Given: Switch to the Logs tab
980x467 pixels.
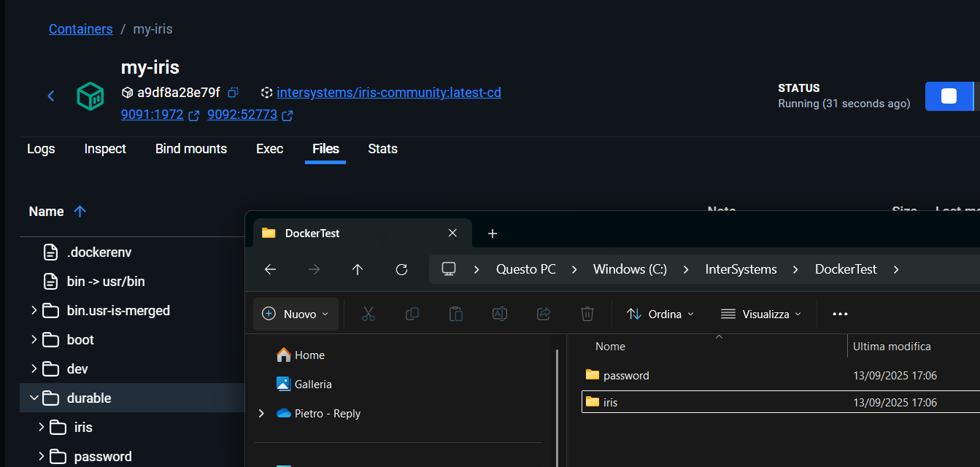Looking at the screenshot, I should click(x=41, y=149).
